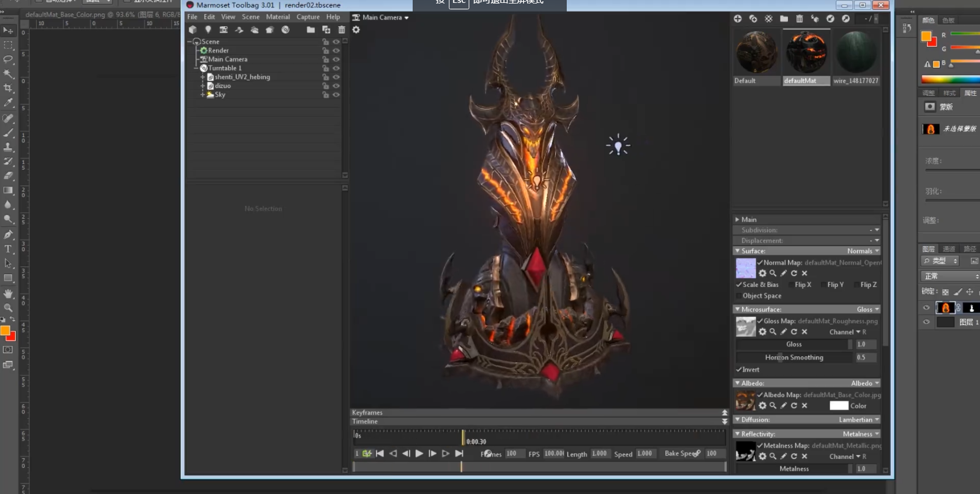Adjust the Horizon Smoothing slider
The width and height of the screenshot is (980, 494).
pos(794,358)
